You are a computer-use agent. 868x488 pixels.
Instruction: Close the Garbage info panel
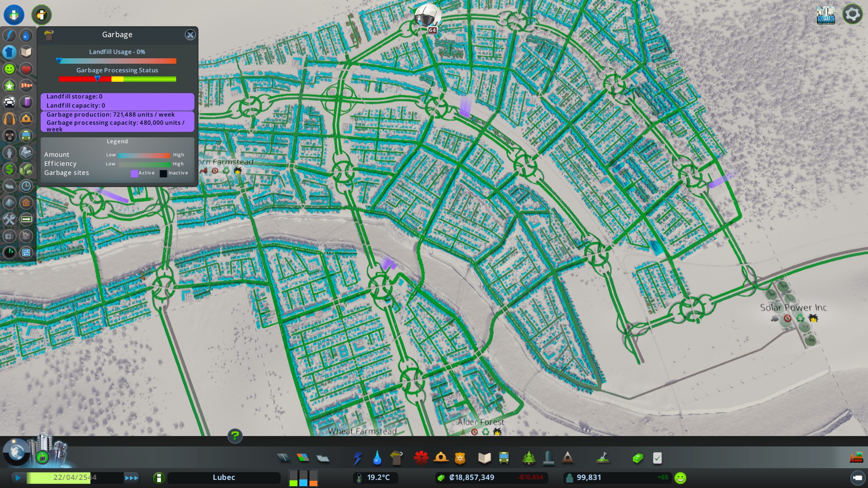coord(190,35)
